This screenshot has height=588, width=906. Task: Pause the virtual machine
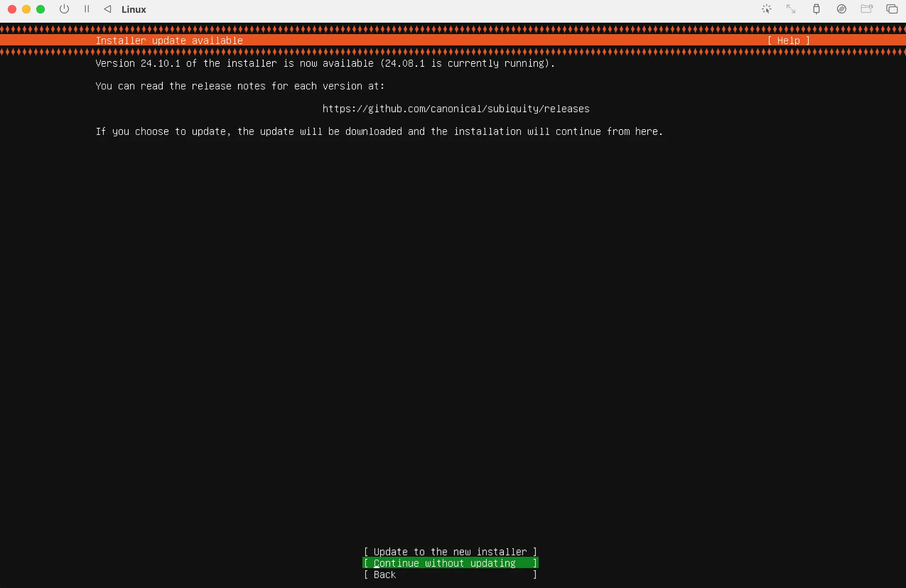point(87,9)
